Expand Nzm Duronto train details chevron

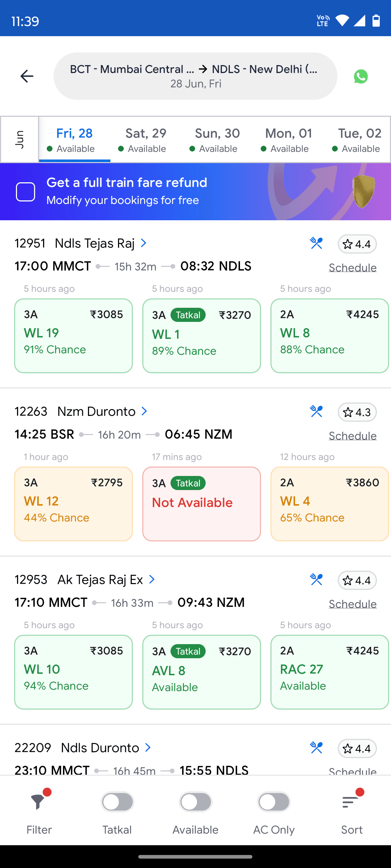[144, 411]
